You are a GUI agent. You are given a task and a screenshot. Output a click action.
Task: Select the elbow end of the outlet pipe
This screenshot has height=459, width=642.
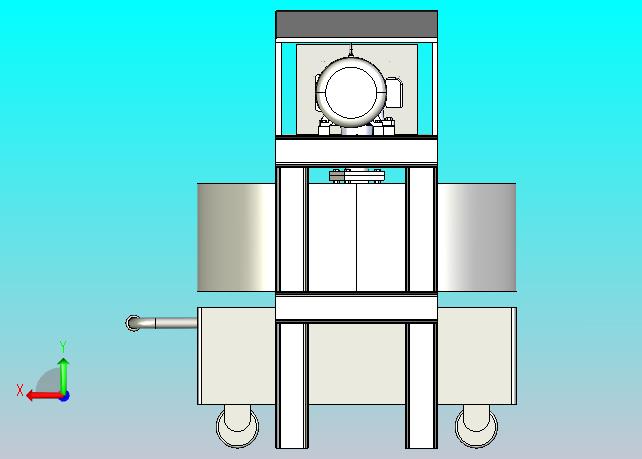133,323
